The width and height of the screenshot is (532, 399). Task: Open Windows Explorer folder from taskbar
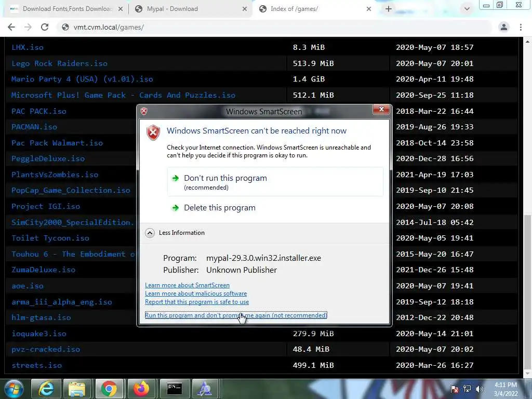(x=77, y=389)
